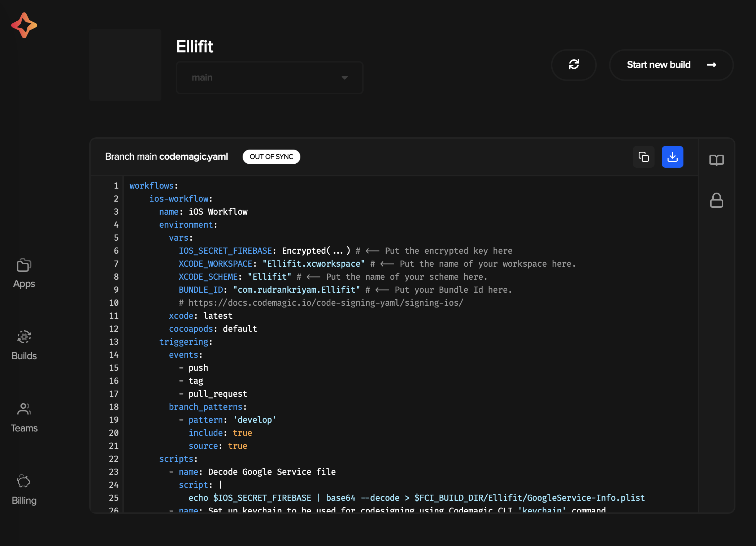
Task: Click line number 22 in gutter
Action: [114, 459]
